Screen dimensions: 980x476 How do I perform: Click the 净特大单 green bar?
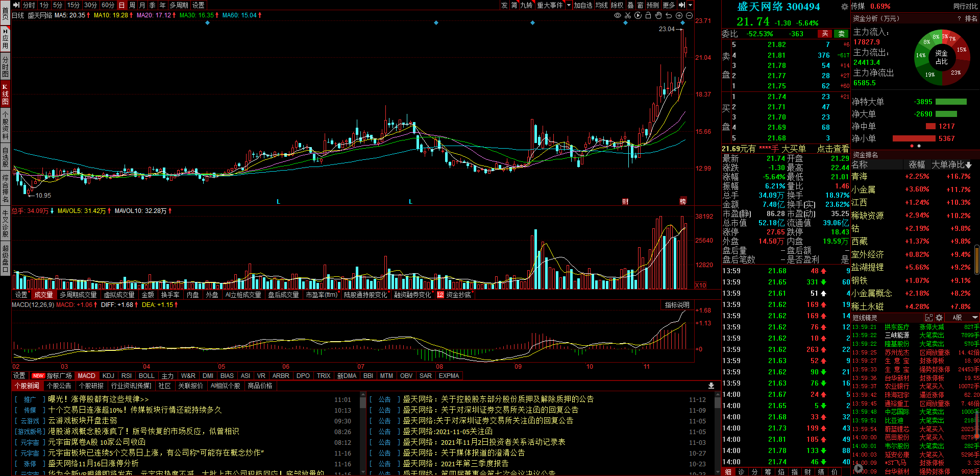(951, 102)
